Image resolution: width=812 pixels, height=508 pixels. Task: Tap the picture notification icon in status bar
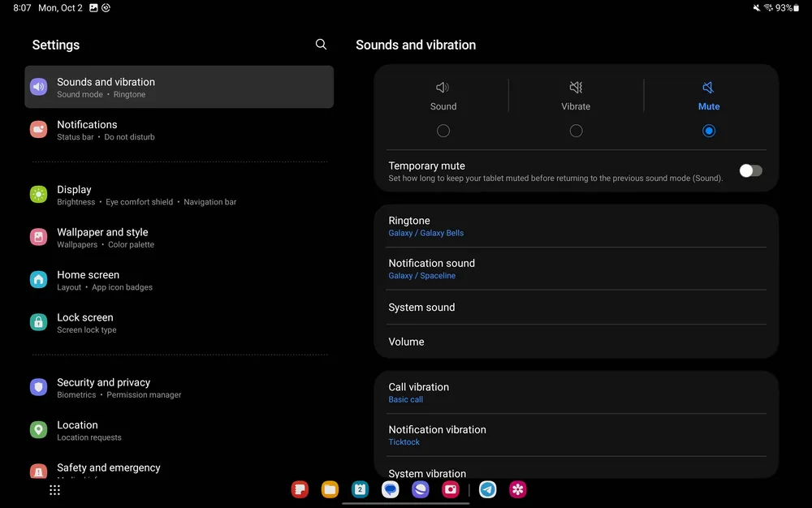(93, 8)
